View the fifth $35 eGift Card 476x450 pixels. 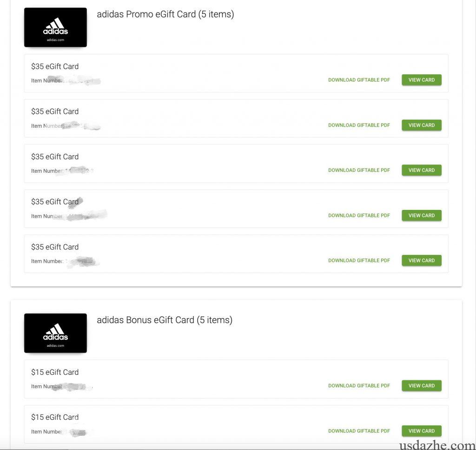coord(421,261)
